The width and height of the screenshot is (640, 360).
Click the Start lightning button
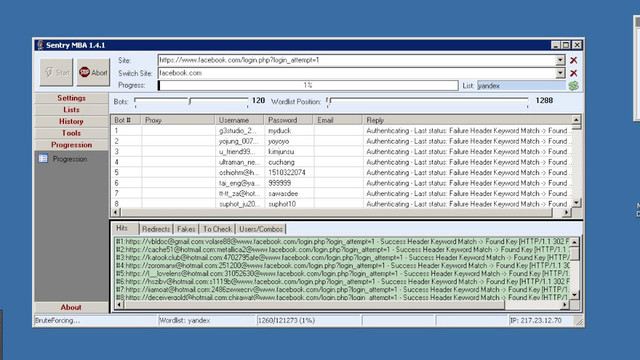(x=56, y=72)
